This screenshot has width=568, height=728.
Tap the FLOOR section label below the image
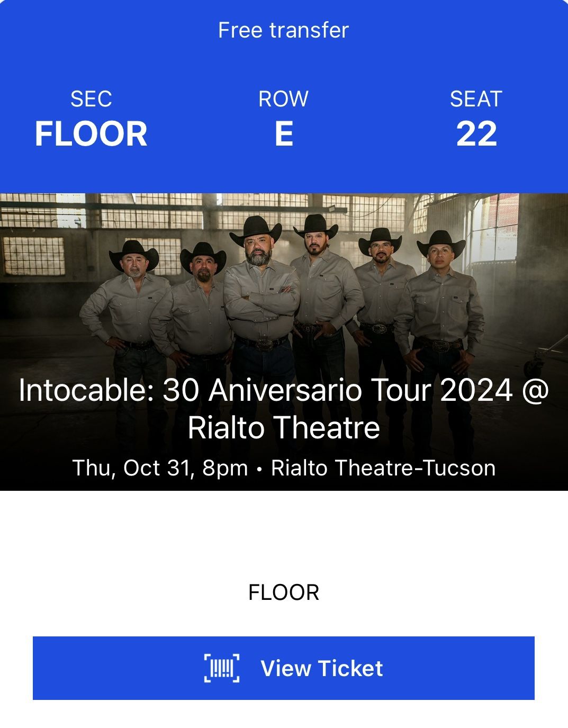[x=284, y=593]
